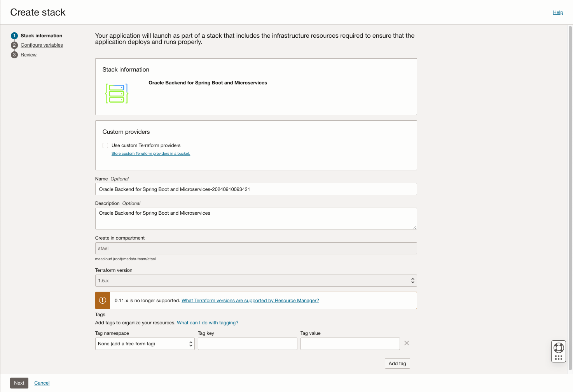Jump to the Review step
Viewport: 573px width, 392px height.
tap(28, 55)
